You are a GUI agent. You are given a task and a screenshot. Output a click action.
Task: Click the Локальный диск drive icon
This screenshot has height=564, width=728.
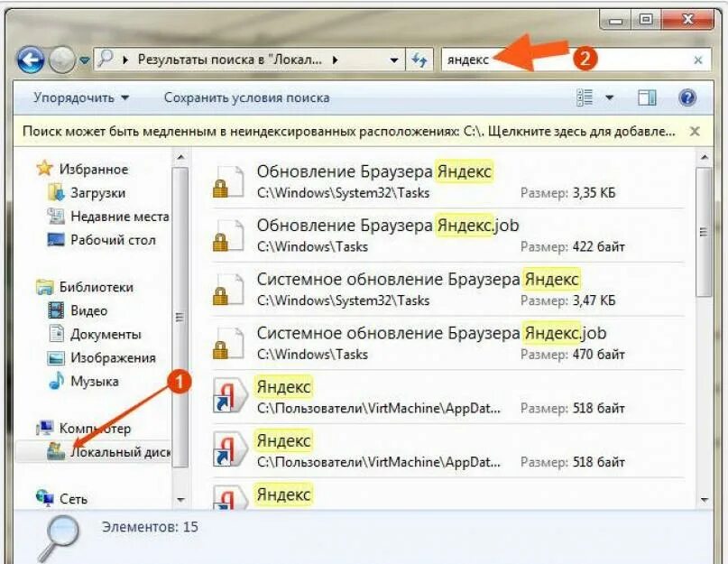(56, 451)
